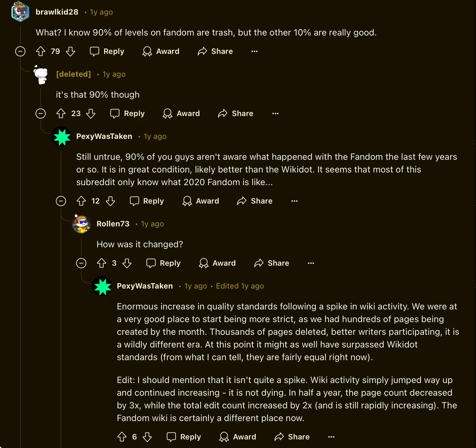The width and height of the screenshot is (476, 448).
Task: Open Rollen73's user profile link
Action: click(x=113, y=224)
